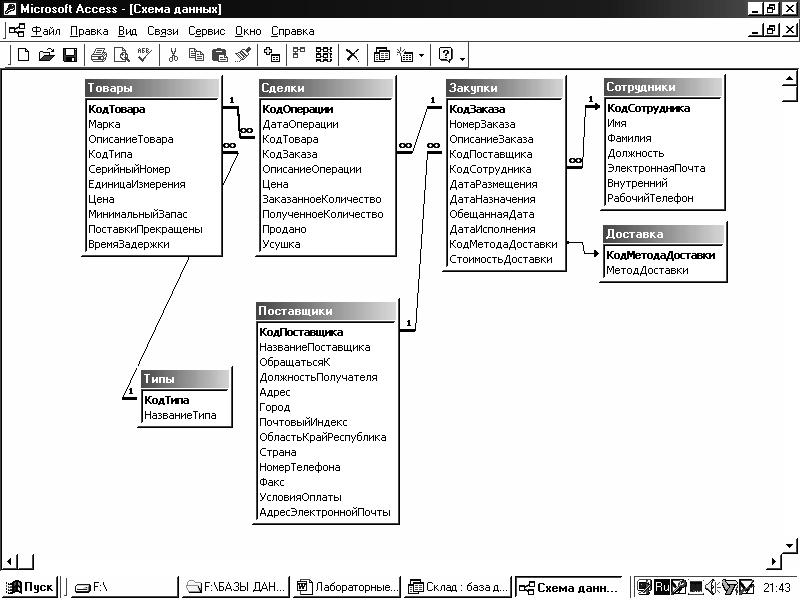This screenshot has height=600, width=800.
Task: Click the Ru language indicator in tray
Action: (662, 587)
